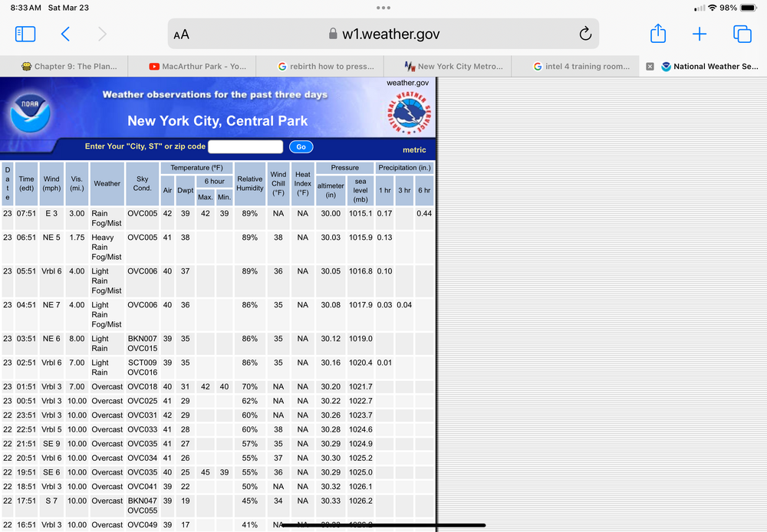Click the Heat Index header
The height and width of the screenshot is (532, 767).
pos(303,184)
